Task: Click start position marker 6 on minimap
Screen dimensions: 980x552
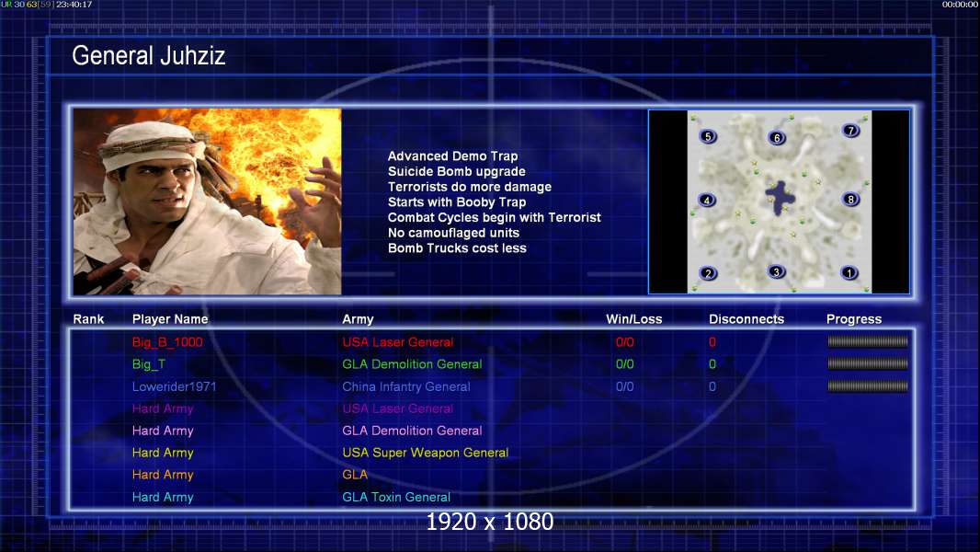Action: (x=776, y=137)
